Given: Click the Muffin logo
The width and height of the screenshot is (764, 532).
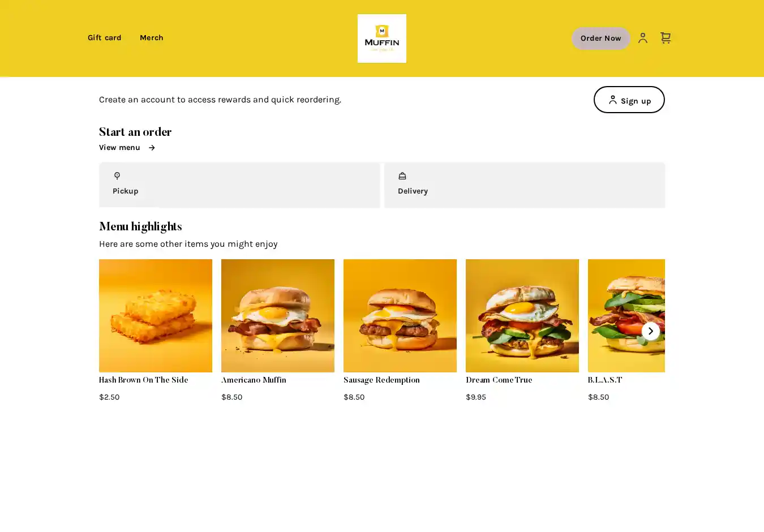Looking at the screenshot, I should point(382,38).
